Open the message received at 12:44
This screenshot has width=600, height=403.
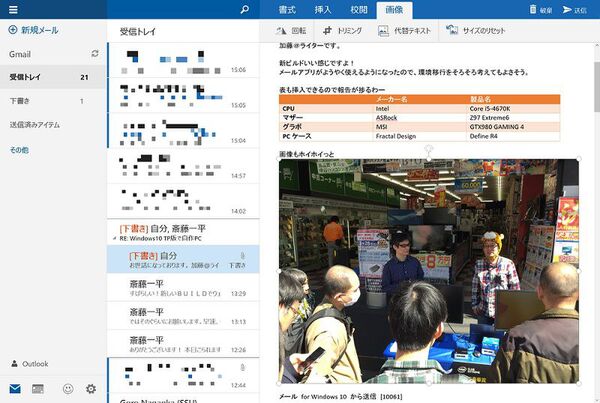[184, 375]
